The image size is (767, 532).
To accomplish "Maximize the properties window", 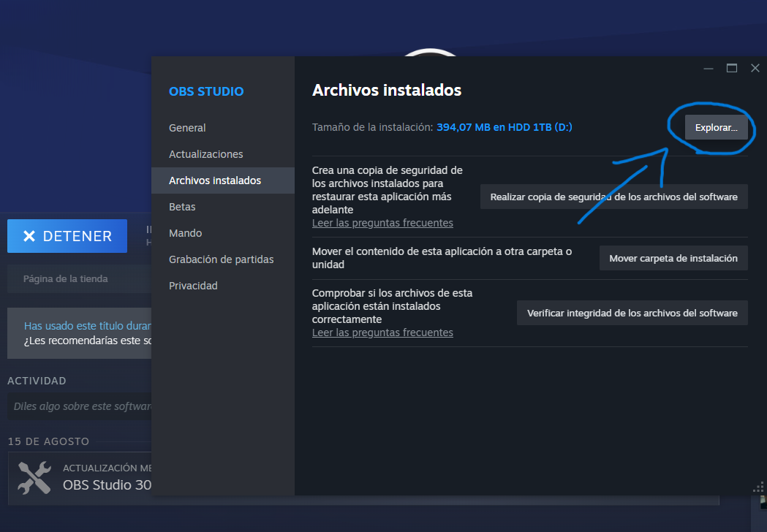I will click(732, 69).
